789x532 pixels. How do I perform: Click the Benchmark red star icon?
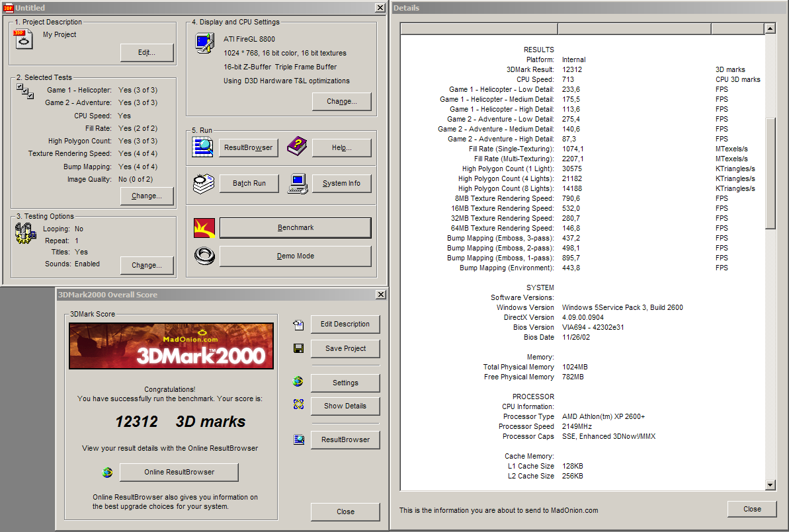(203, 228)
